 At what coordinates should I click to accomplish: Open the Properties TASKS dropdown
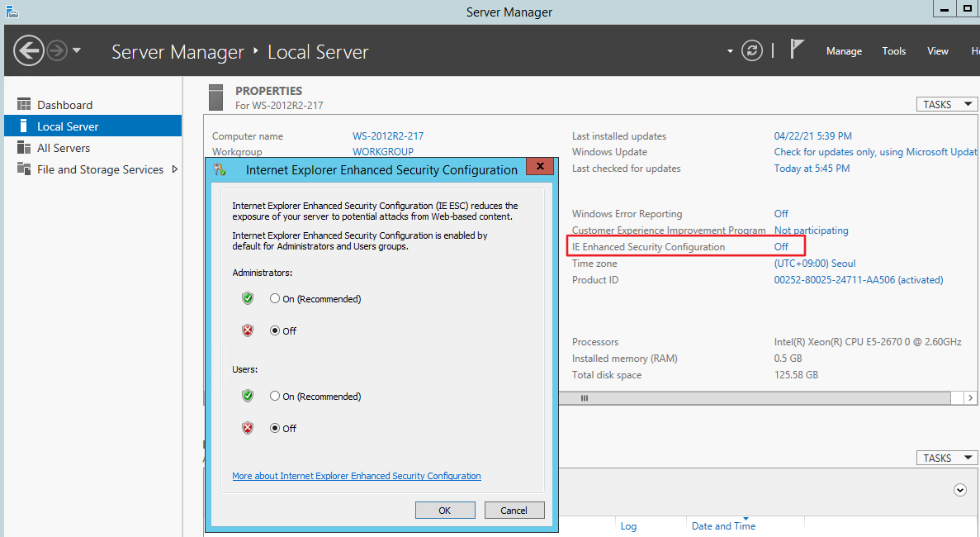pyautogui.click(x=946, y=105)
